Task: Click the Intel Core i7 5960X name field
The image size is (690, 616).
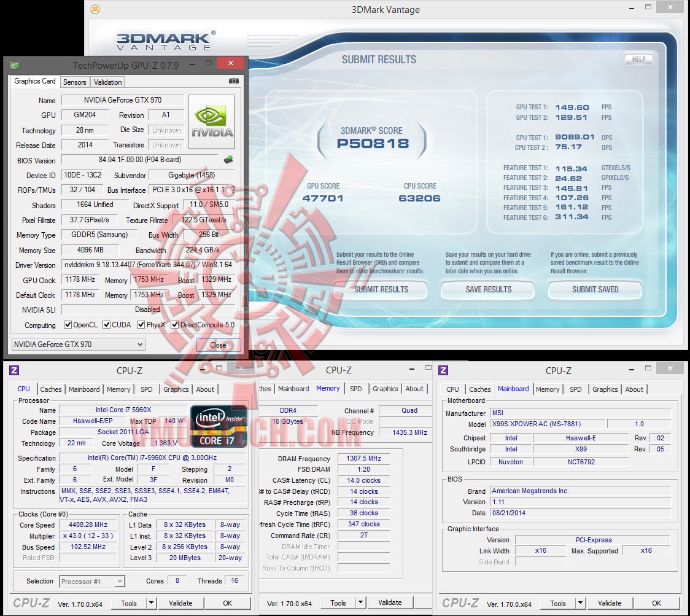Action: coord(123,410)
